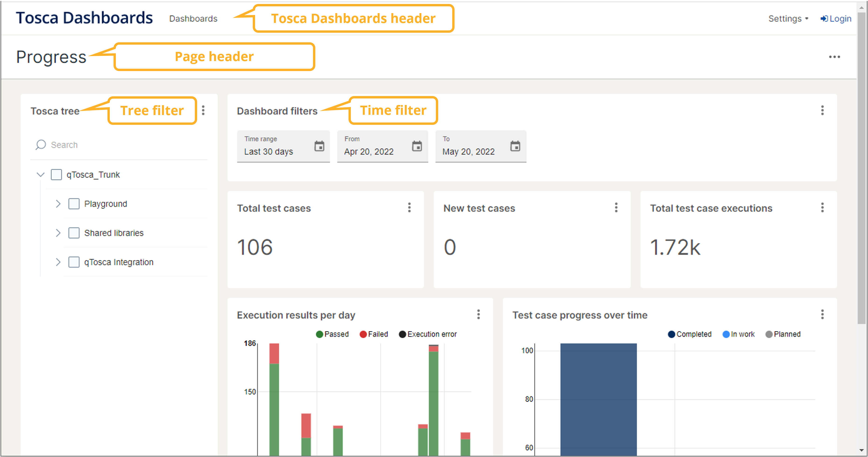This screenshot has width=868, height=457.
Task: Toggle the Planned legend swatch
Action: [x=769, y=334]
